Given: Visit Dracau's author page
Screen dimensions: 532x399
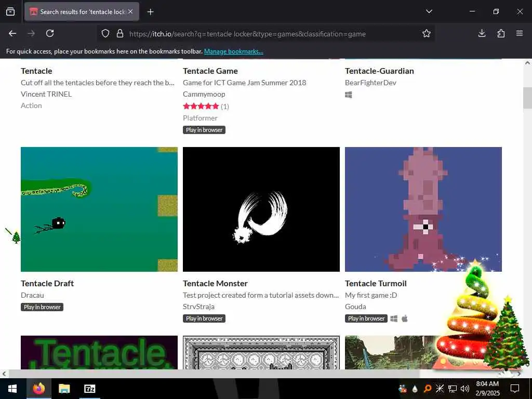Looking at the screenshot, I should point(32,295).
